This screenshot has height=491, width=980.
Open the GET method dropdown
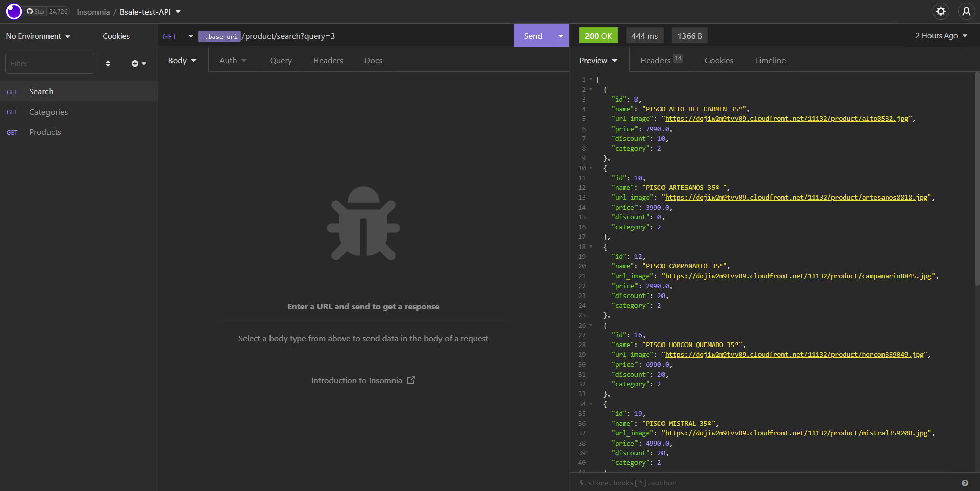[177, 36]
